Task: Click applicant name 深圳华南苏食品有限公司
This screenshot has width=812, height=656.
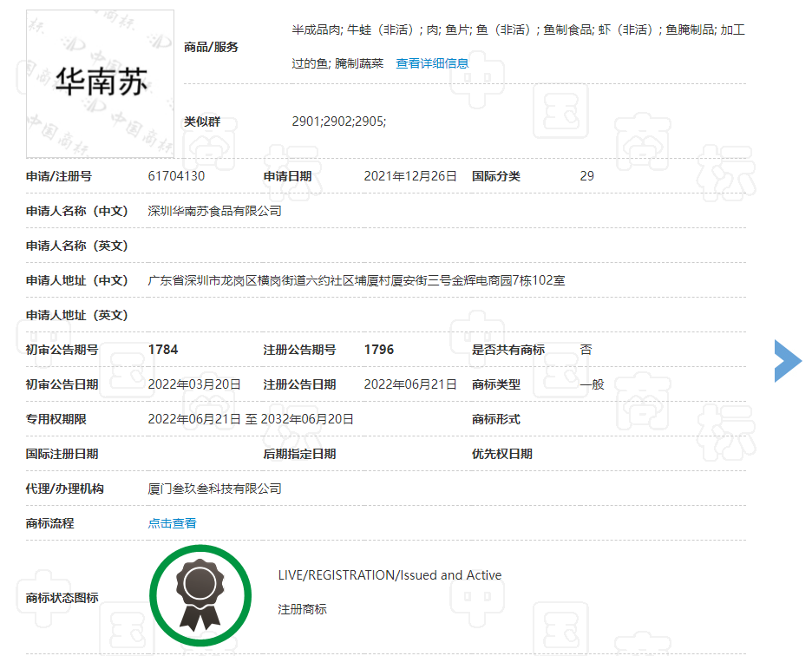Action: pos(214,211)
